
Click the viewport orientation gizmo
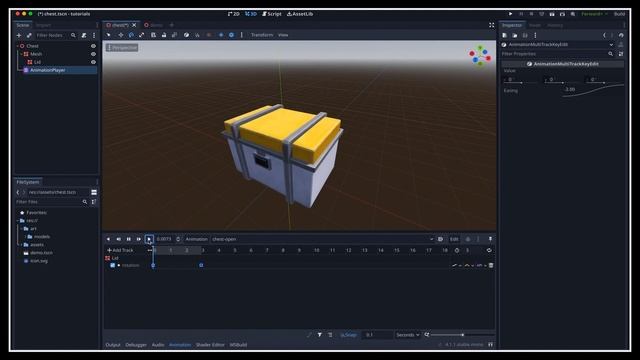(480, 56)
